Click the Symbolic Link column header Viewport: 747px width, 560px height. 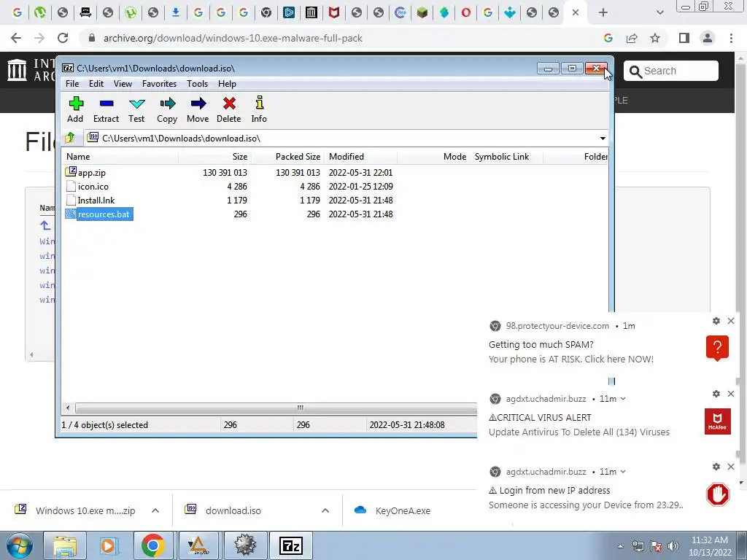pos(506,157)
